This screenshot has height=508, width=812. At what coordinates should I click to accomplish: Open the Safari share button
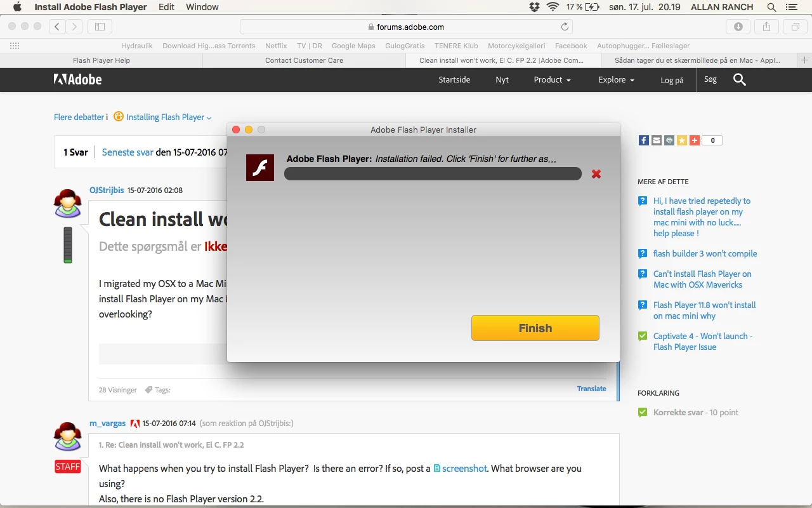766,27
